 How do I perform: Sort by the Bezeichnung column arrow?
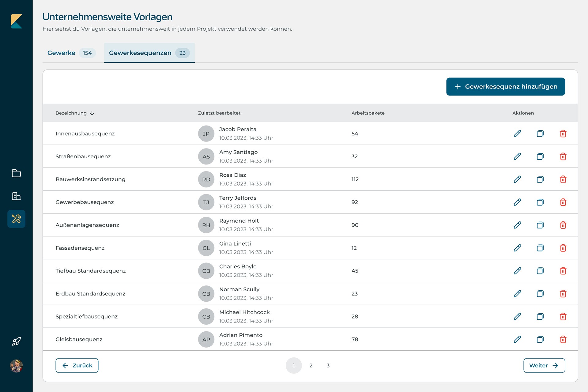(92, 113)
